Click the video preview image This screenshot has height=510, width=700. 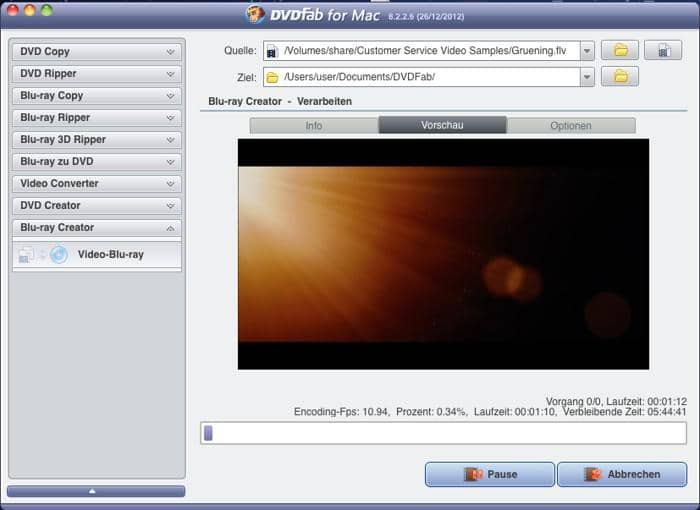(x=443, y=254)
